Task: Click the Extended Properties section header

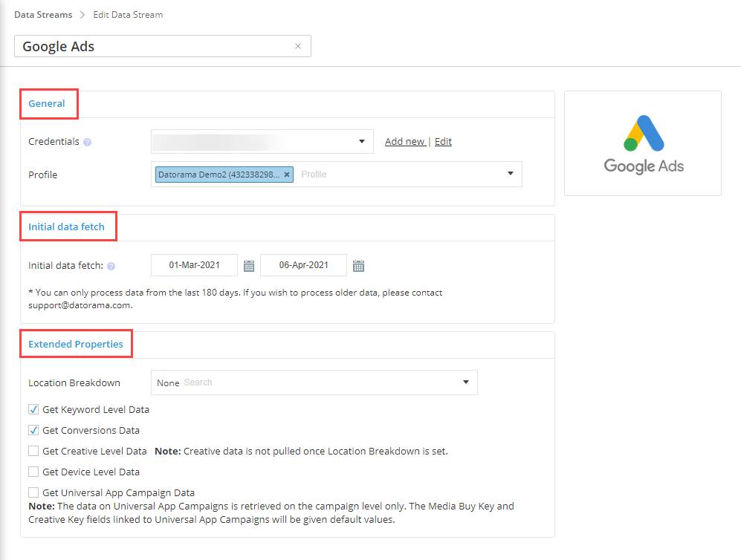Action: pos(76,344)
